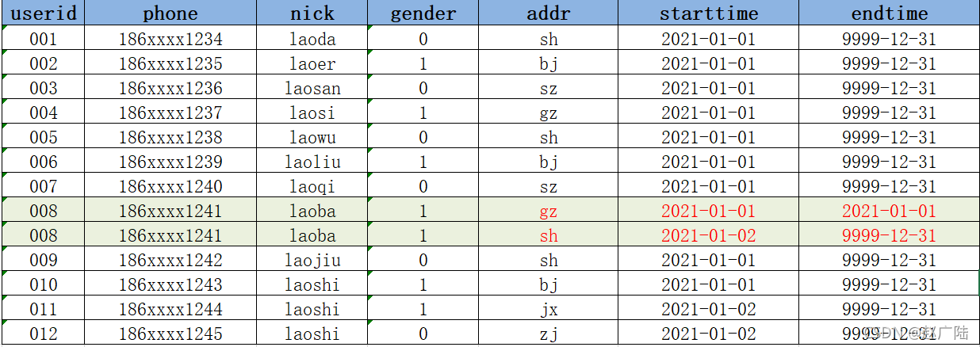Click the endtime header cell
980x347 pixels.
[889, 13]
